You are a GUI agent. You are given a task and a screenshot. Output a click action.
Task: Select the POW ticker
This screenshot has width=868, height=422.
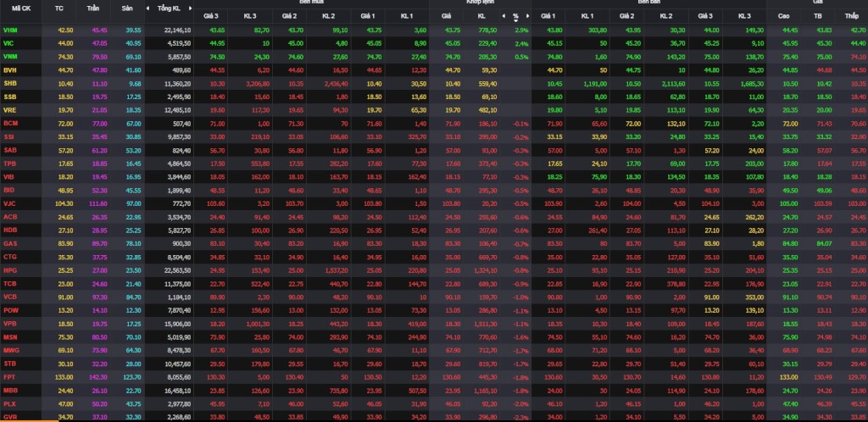tap(10, 310)
